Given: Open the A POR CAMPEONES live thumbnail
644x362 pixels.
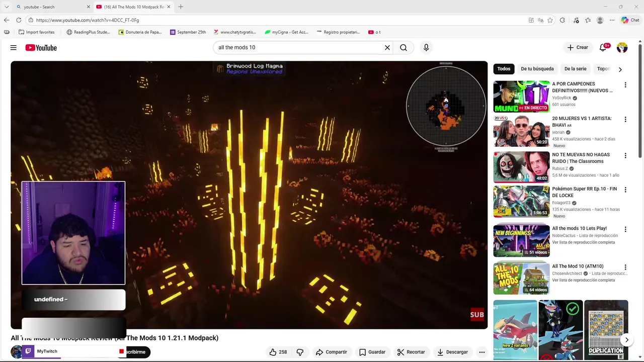Looking at the screenshot, I should click(x=521, y=97).
